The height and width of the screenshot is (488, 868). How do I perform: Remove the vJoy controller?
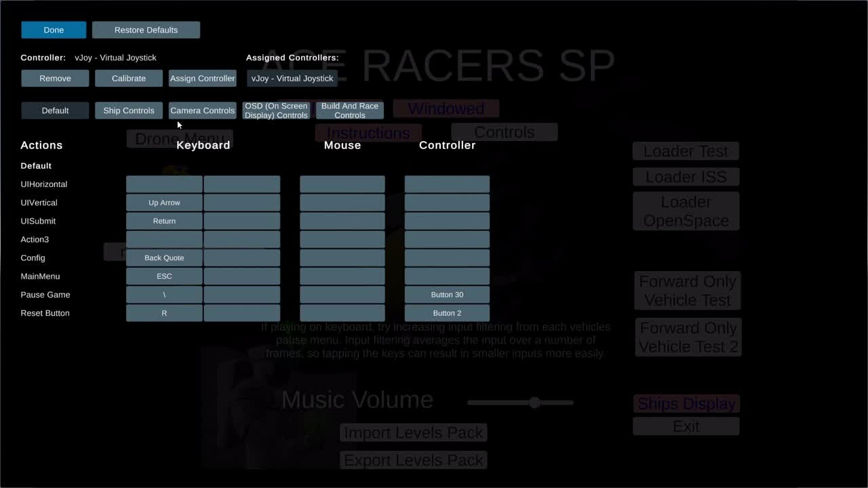pyautogui.click(x=55, y=79)
